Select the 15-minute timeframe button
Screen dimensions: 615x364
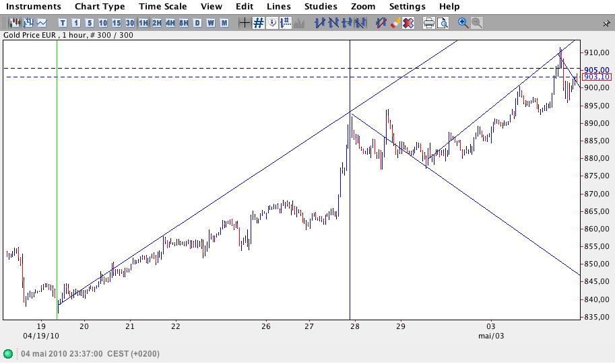coord(117,23)
